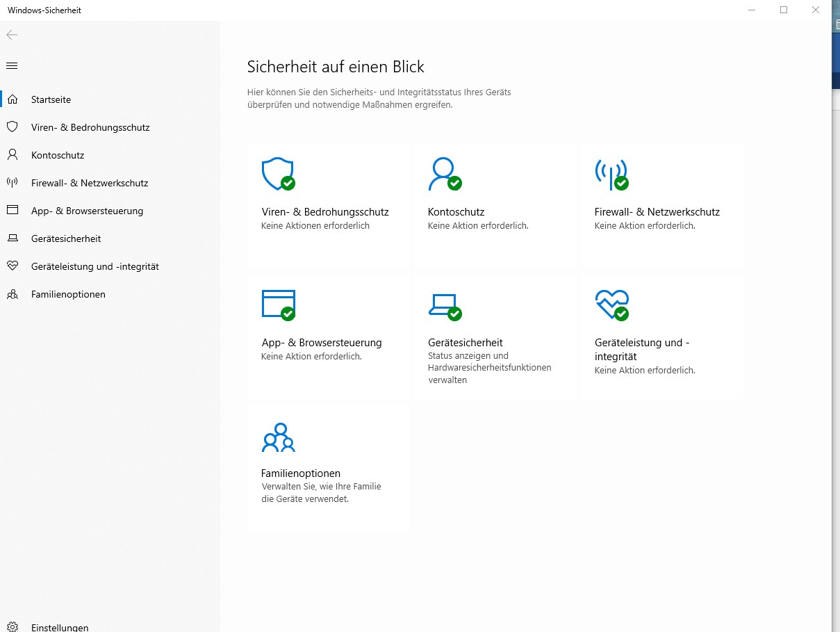Go to Kontoschutz in the sidebar
The height and width of the screenshot is (632, 840).
click(58, 155)
